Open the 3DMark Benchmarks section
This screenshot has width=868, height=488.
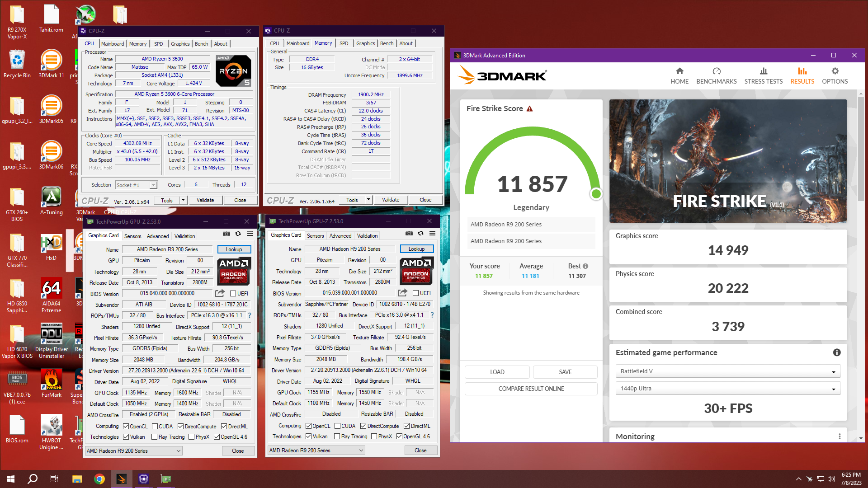(x=717, y=76)
